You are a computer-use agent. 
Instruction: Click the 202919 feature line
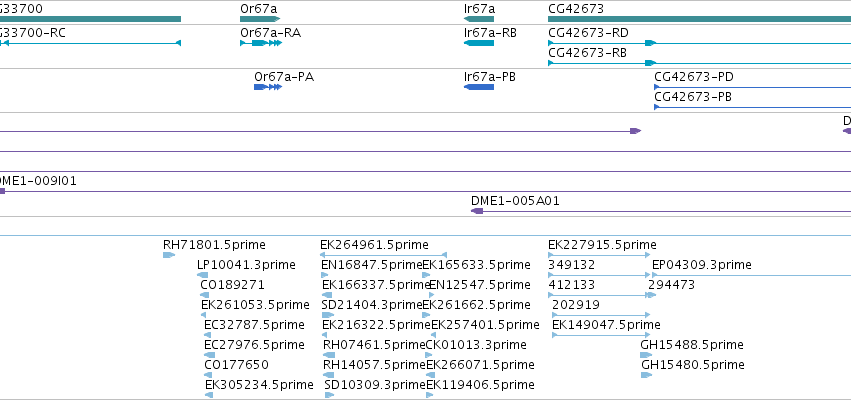pyautogui.click(x=601, y=315)
